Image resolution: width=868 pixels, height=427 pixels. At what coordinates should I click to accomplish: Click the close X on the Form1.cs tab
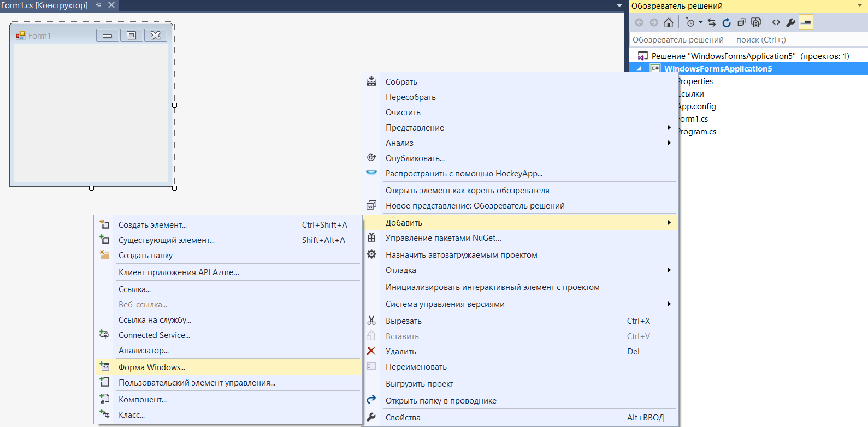[111, 5]
